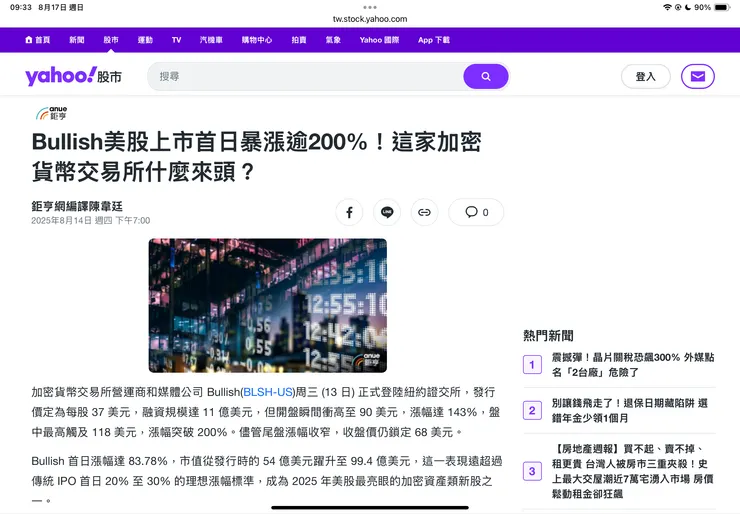This screenshot has width=740, height=514.
Task: Open the mail envelope icon
Action: (x=698, y=76)
